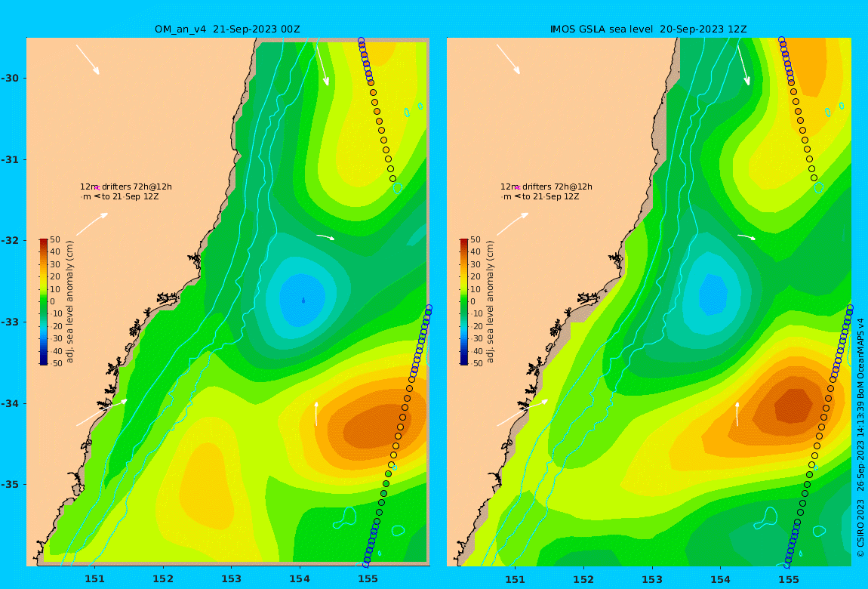Click longitude 154 under the IMOS GSLA map
Screen dimensions: 868x589
720,579
